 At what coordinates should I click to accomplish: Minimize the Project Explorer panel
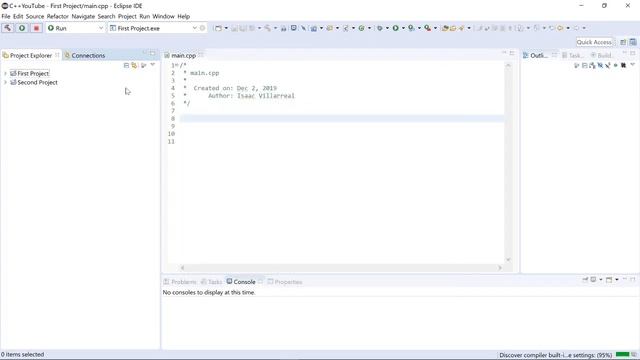pos(144,53)
